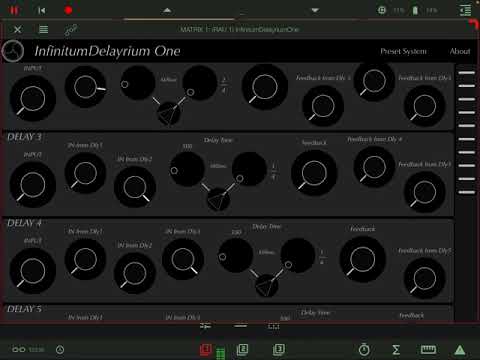This screenshot has height=360, width=480.
Task: Adjust the Delay 4 Feedback knob
Action: [363, 259]
